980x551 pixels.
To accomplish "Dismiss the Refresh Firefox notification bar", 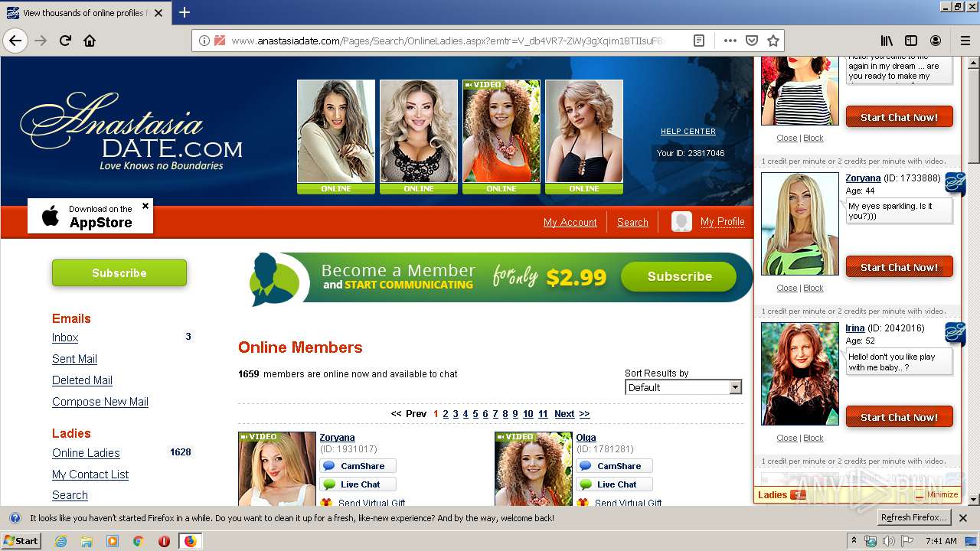I will (963, 518).
